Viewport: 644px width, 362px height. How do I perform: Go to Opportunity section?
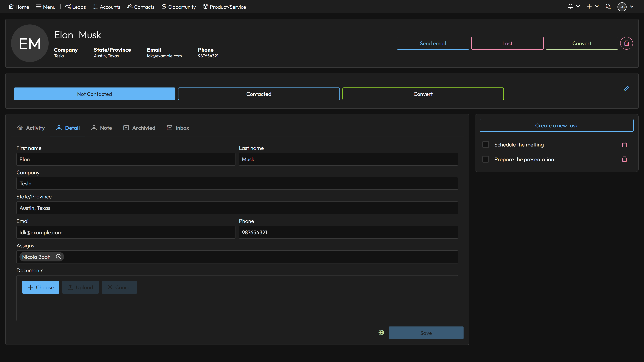pos(179,7)
